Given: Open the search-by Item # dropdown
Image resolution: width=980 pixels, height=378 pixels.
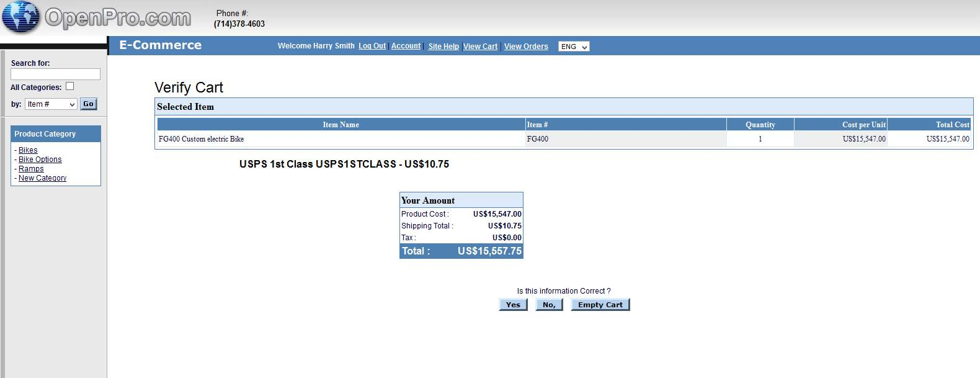Looking at the screenshot, I should [51, 104].
